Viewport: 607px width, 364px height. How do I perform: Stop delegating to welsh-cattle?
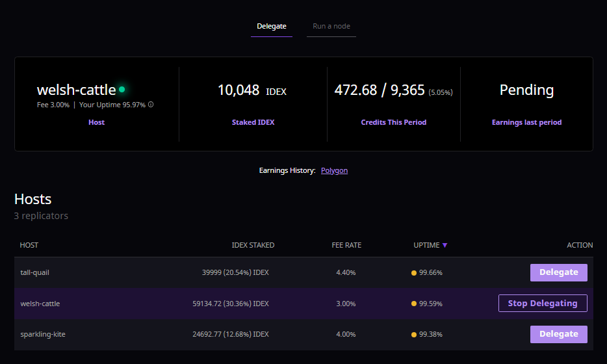click(543, 303)
